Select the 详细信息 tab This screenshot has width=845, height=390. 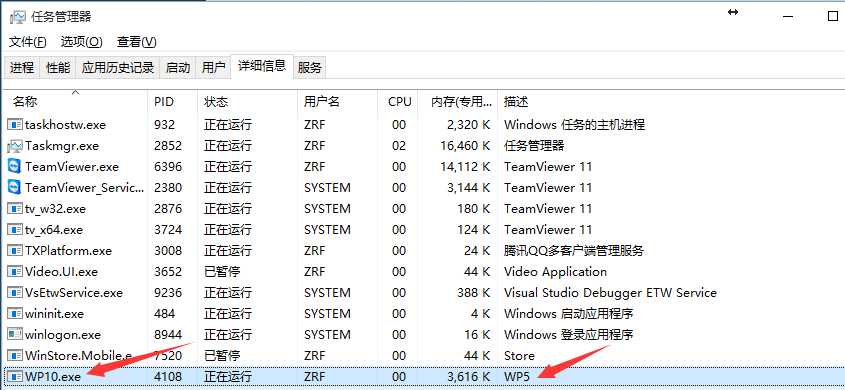262,66
